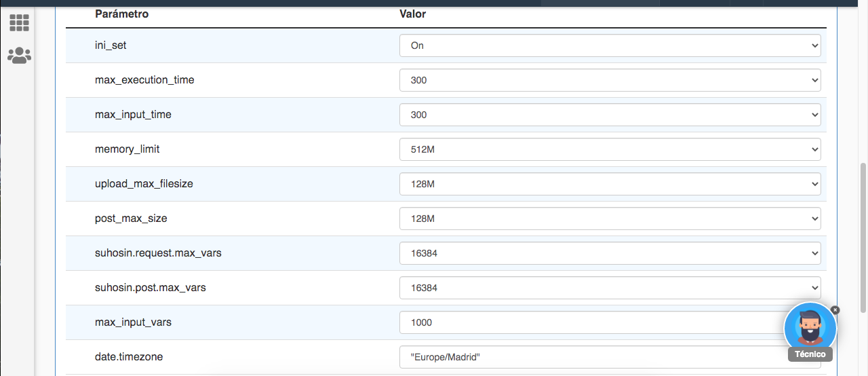Image resolution: width=868 pixels, height=376 pixels.
Task: Open the apps grid icon in sidebar
Action: [19, 22]
